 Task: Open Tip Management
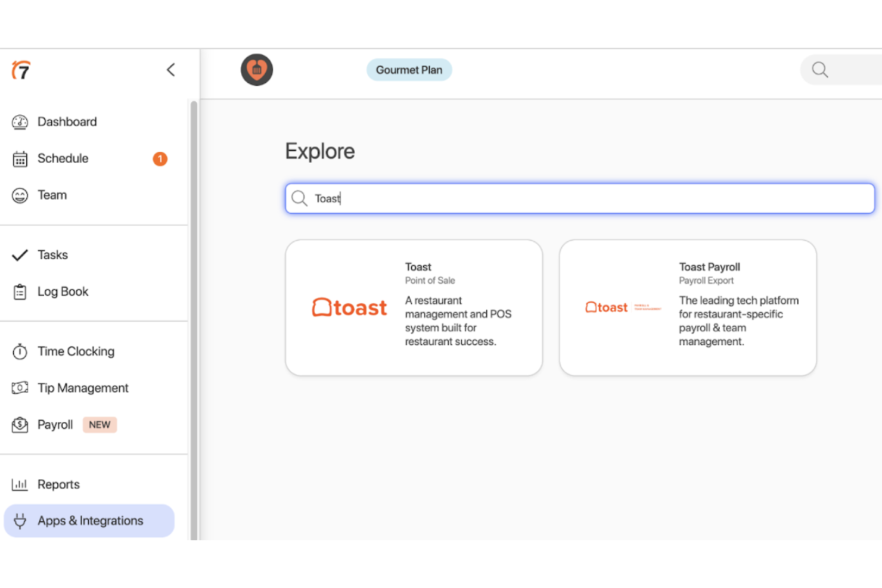(x=83, y=388)
